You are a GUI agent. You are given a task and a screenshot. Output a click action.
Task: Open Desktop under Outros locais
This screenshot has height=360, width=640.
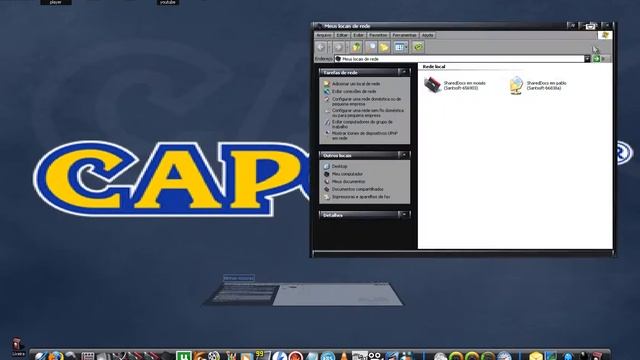[339, 167]
